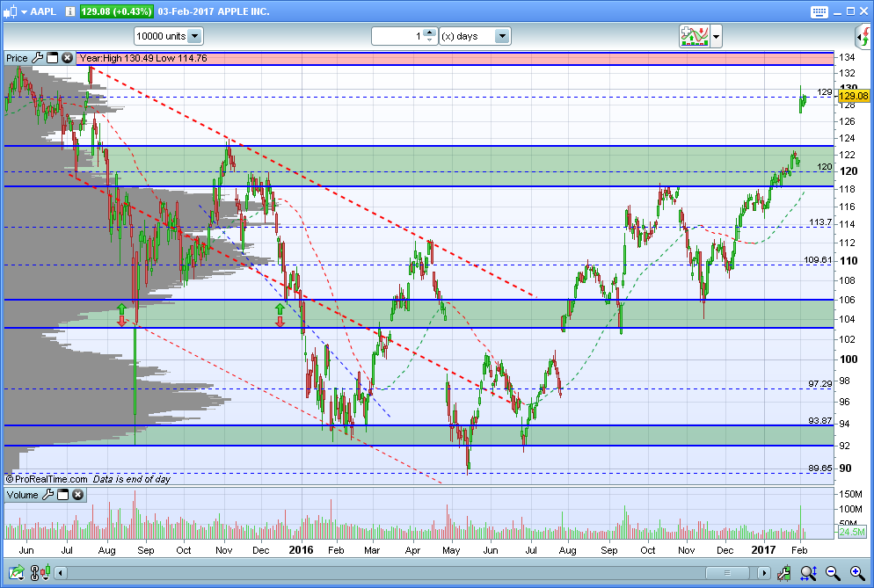Click the link charts candlestick icon
The width and height of the screenshot is (874, 588).
[x=40, y=572]
